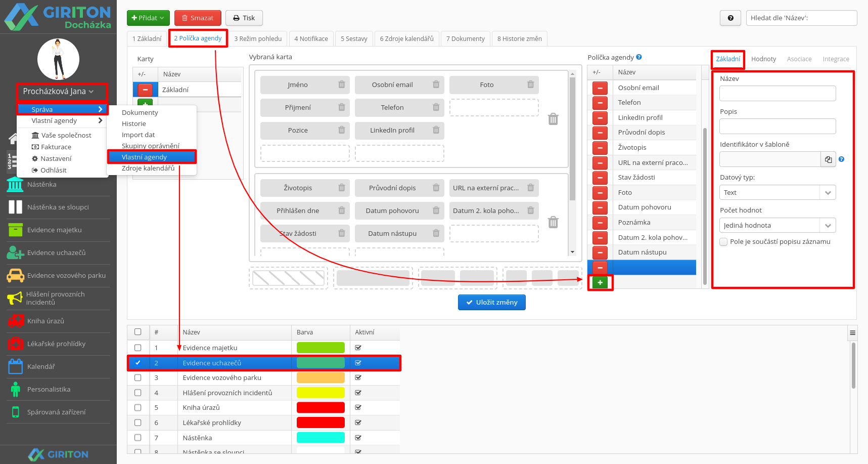
Task: Open help for Identifikátor v šabloně
Action: [841, 159]
